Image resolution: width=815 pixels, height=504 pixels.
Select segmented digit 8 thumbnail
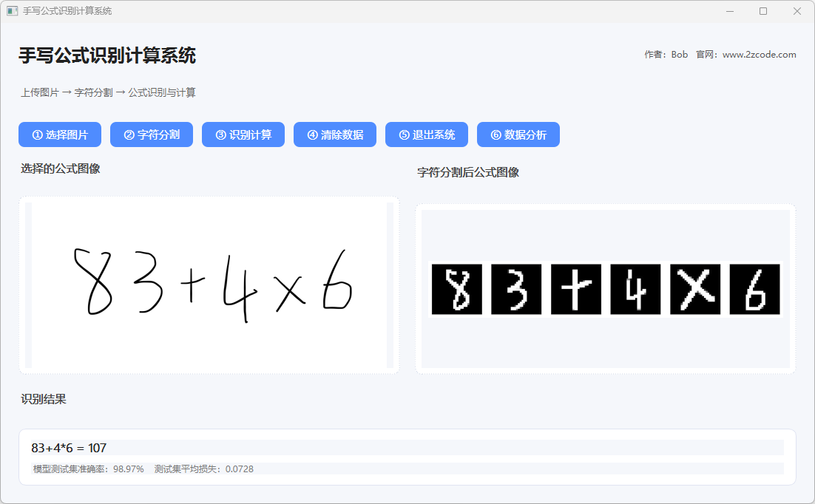click(x=457, y=289)
